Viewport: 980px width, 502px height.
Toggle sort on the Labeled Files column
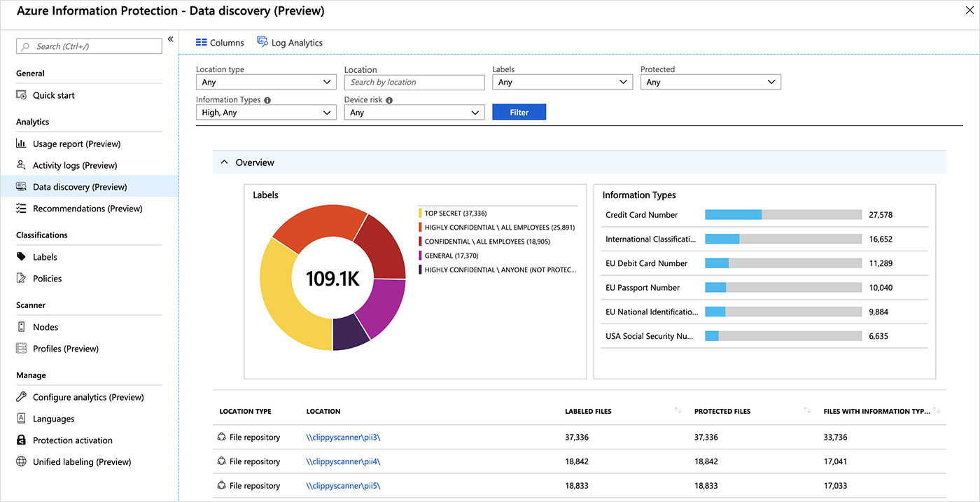click(x=677, y=411)
